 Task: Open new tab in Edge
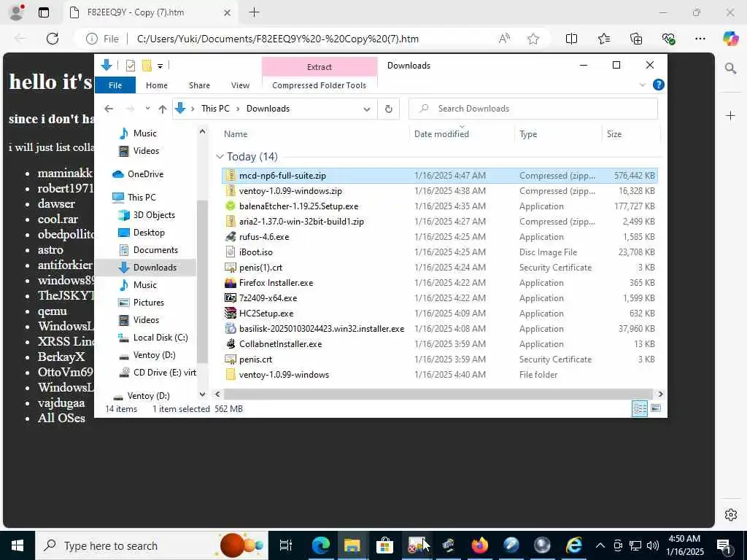tap(255, 12)
